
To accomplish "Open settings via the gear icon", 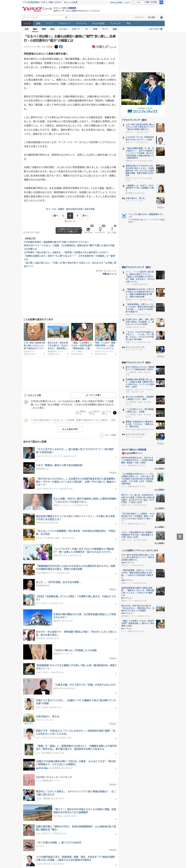I will tap(161, 18).
